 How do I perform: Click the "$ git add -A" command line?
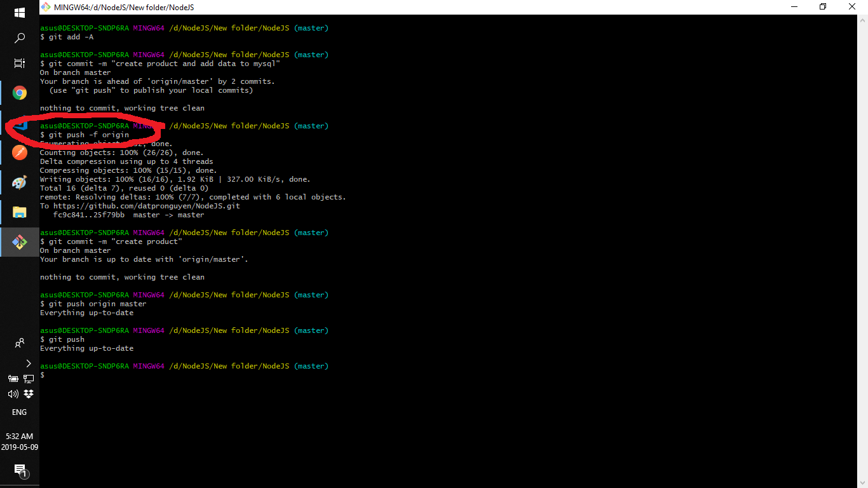[x=67, y=37]
